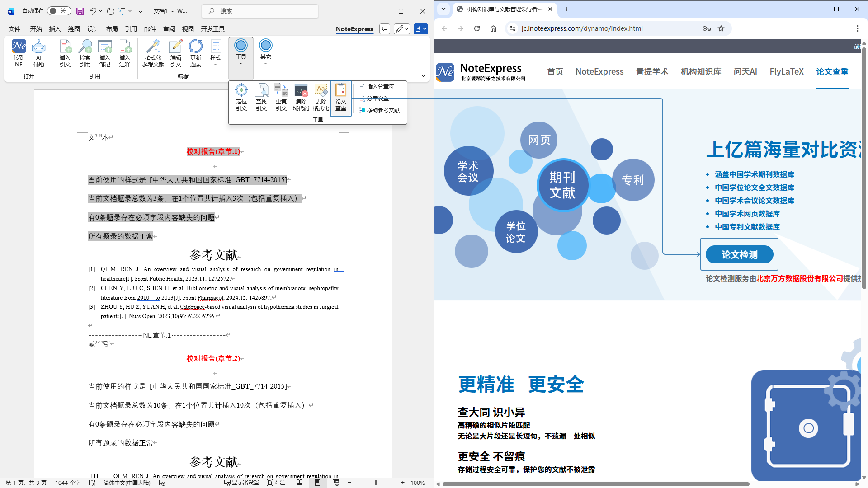Go back in the browser

(x=444, y=28)
